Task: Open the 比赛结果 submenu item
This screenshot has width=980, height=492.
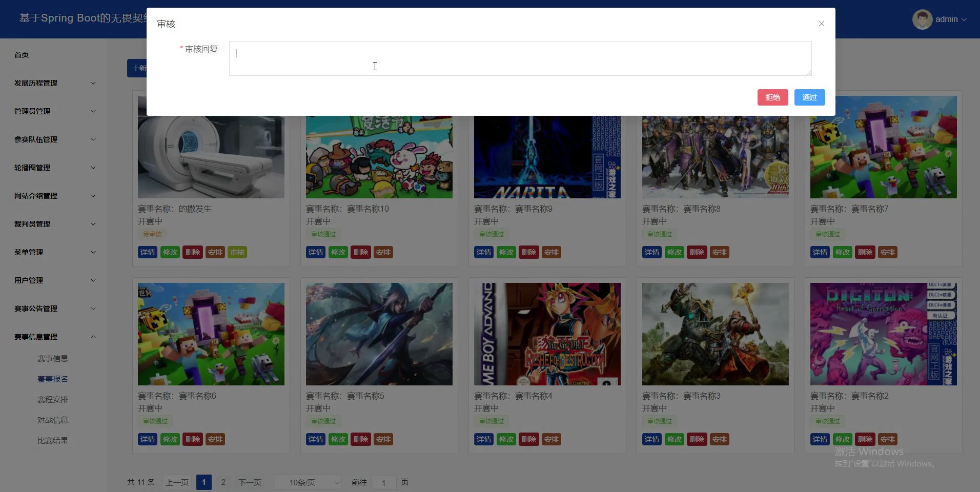Action: [x=53, y=441]
